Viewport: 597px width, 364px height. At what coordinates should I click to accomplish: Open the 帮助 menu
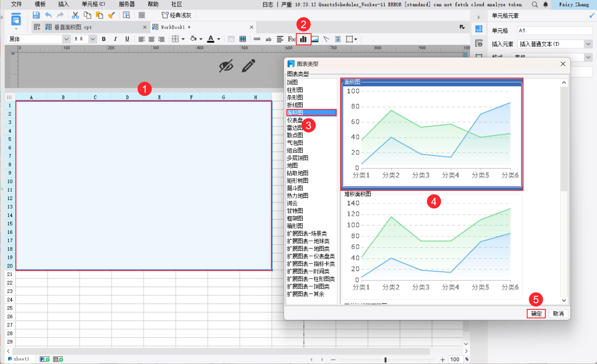pyautogui.click(x=153, y=4)
